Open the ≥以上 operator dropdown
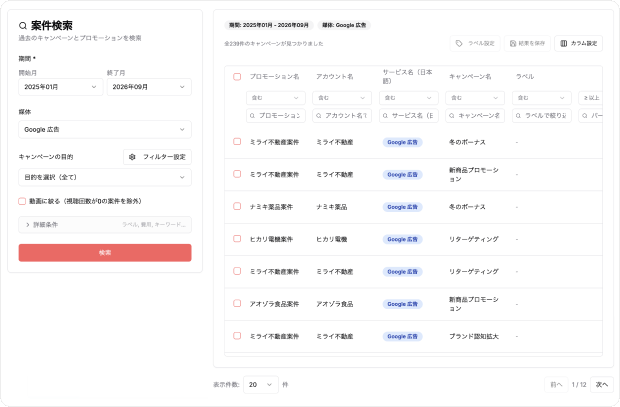 591,98
